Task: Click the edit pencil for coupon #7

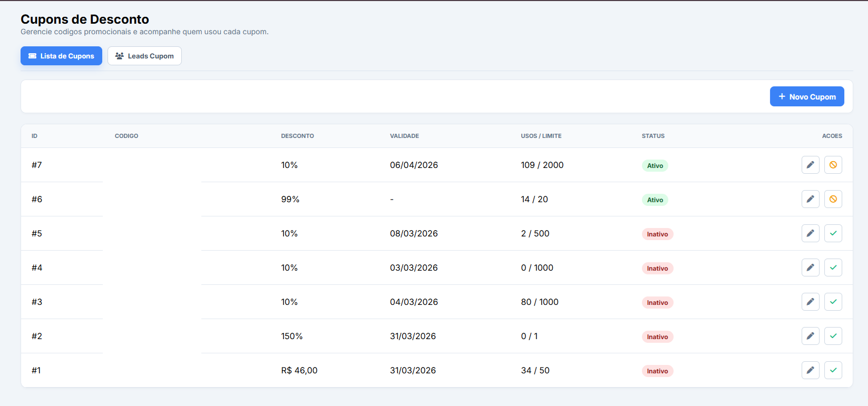Action: pos(810,165)
